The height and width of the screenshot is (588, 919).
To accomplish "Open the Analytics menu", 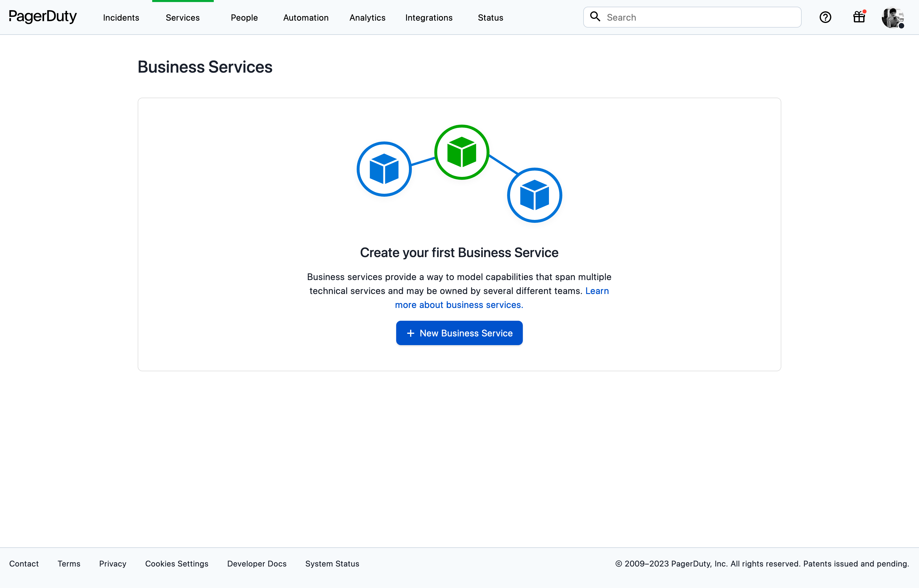I will (367, 17).
